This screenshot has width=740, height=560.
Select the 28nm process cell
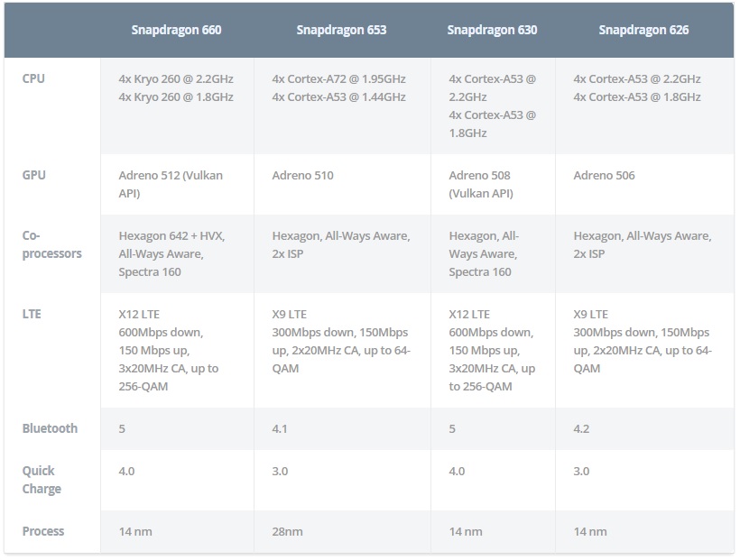click(342, 532)
